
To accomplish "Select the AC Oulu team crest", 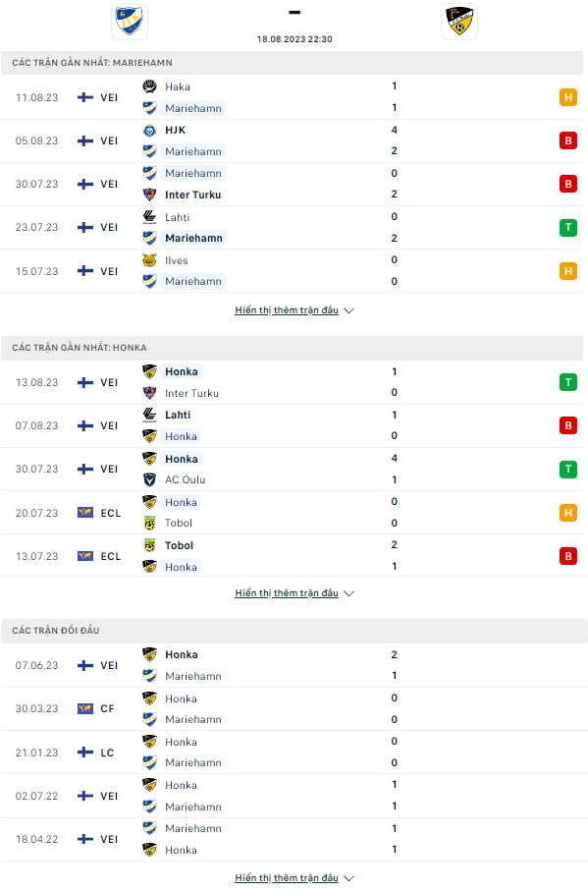I will (150, 480).
